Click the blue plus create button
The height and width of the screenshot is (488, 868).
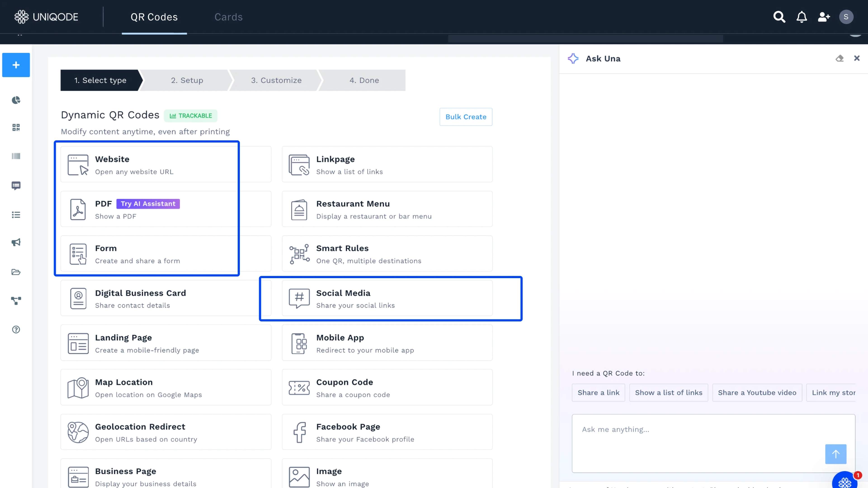point(16,65)
